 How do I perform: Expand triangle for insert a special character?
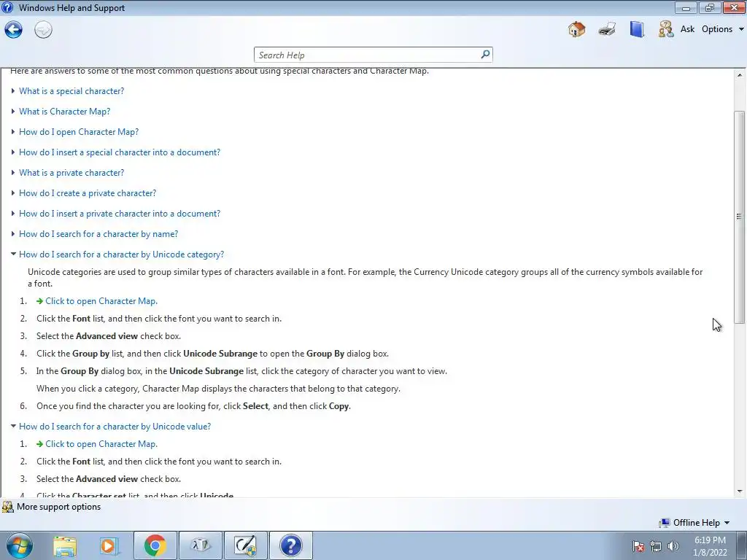click(13, 152)
